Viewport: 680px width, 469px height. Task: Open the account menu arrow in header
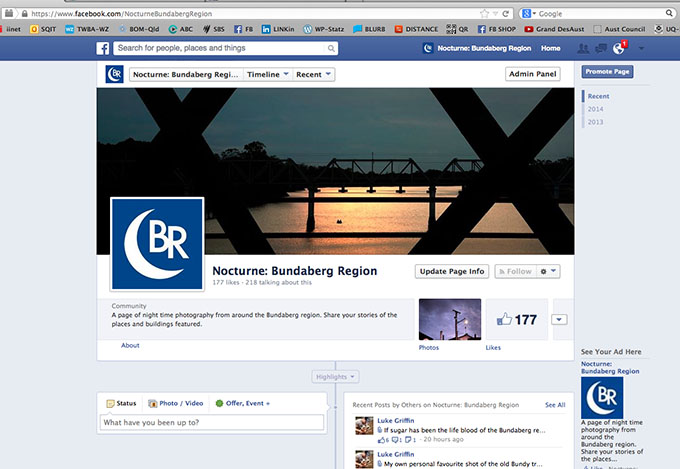tap(641, 48)
